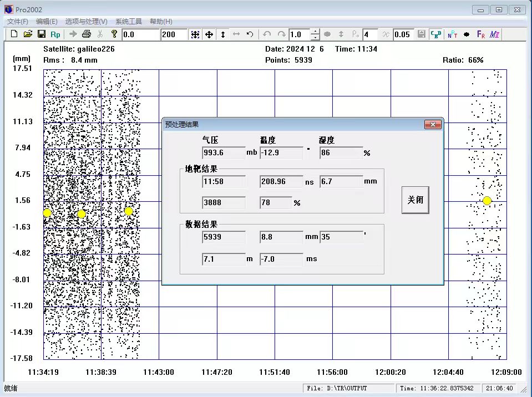Click the green Rp toolbar icon
Image resolution: width=532 pixels, height=397 pixels.
pos(55,34)
